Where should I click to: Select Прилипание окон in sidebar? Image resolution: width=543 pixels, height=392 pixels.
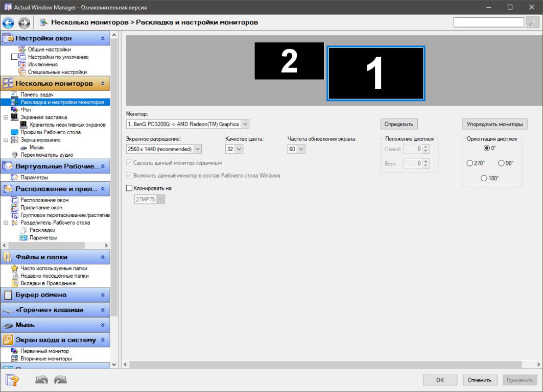pyautogui.click(x=41, y=207)
